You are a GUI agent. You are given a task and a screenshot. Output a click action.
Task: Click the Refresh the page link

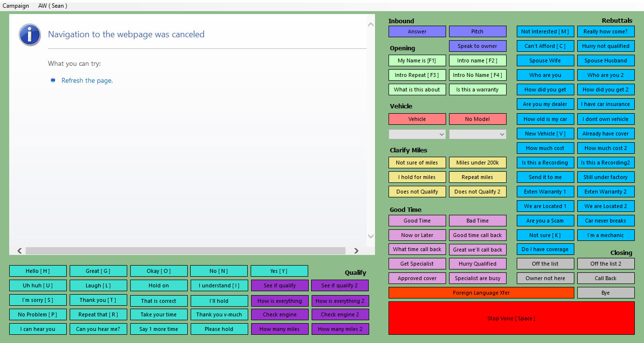(x=87, y=81)
